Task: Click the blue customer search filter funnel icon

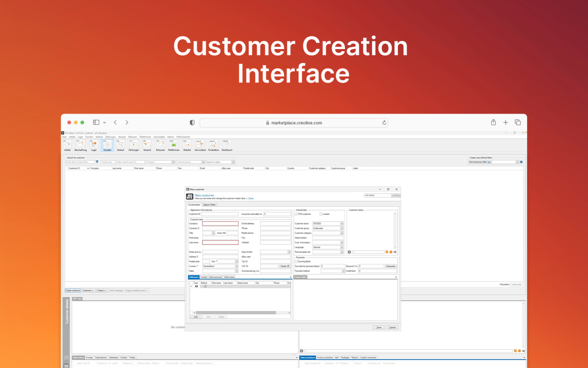Action: (97, 162)
